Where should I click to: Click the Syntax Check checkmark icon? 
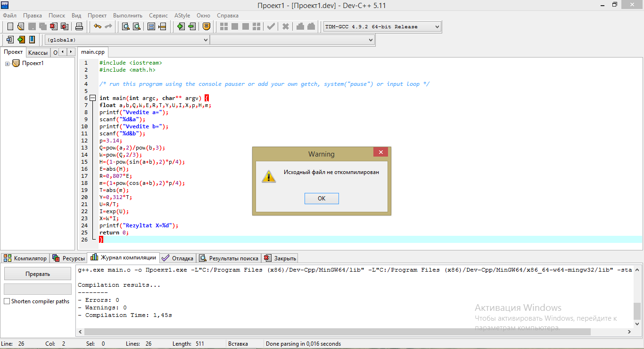(271, 26)
